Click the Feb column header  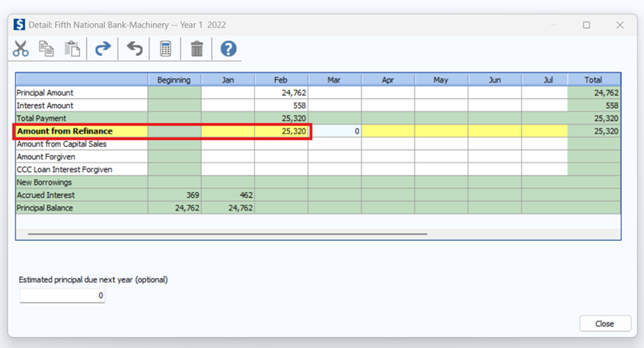pyautogui.click(x=282, y=80)
